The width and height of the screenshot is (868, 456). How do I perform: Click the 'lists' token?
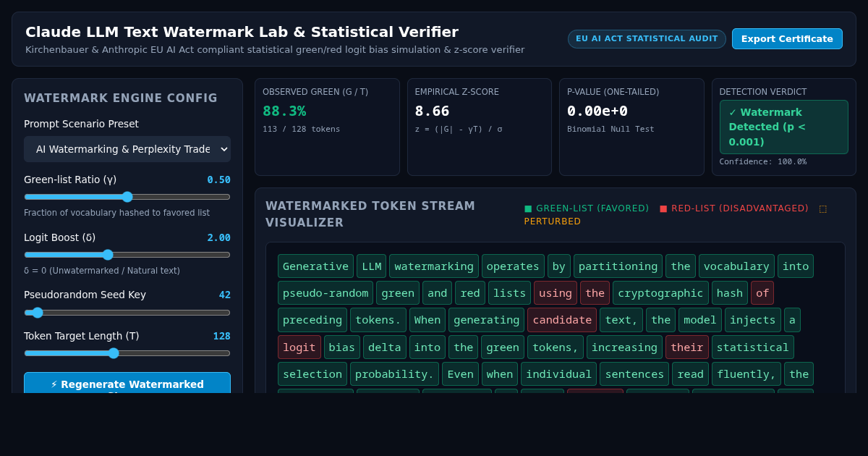tap(510, 293)
